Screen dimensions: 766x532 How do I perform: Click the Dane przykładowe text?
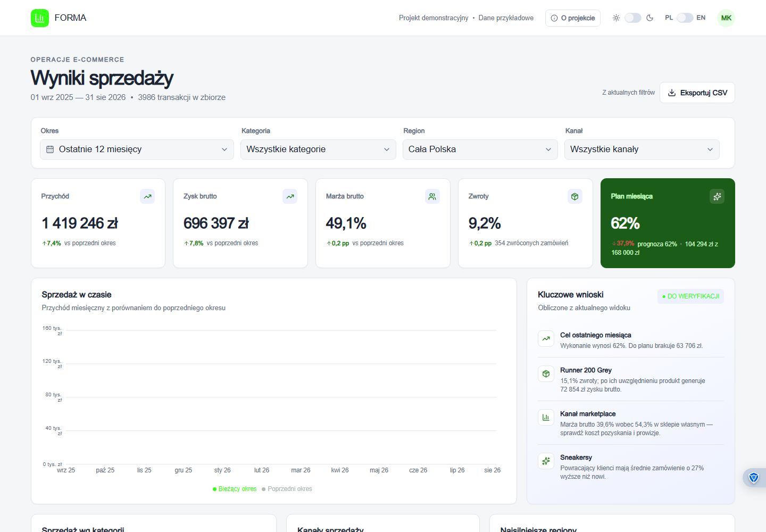pos(506,18)
